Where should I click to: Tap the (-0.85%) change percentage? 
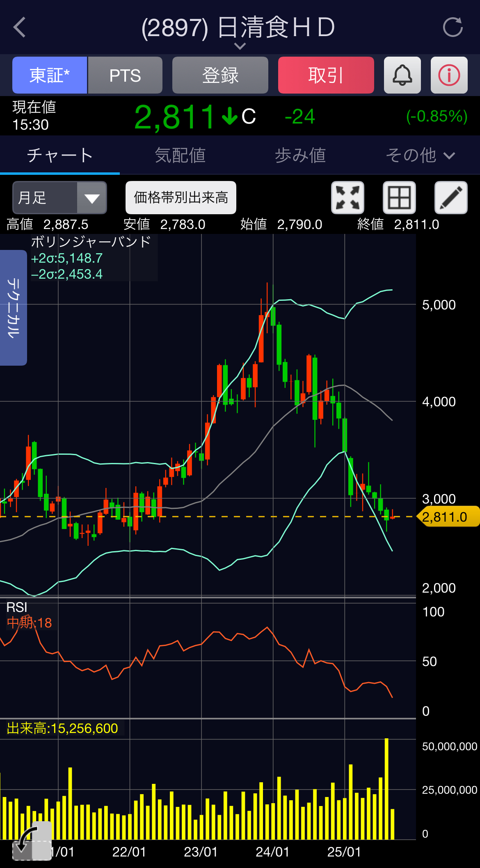click(437, 116)
